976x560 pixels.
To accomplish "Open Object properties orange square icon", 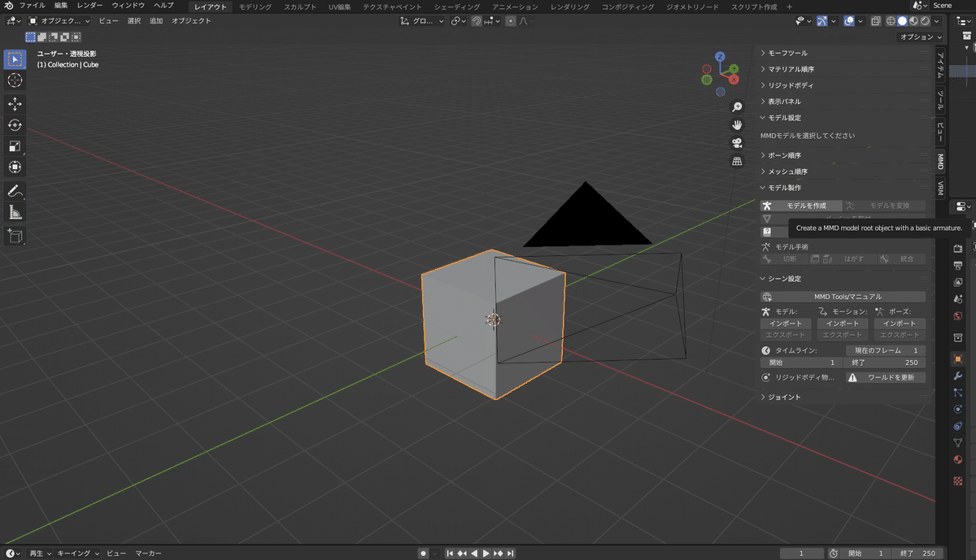I will click(958, 358).
